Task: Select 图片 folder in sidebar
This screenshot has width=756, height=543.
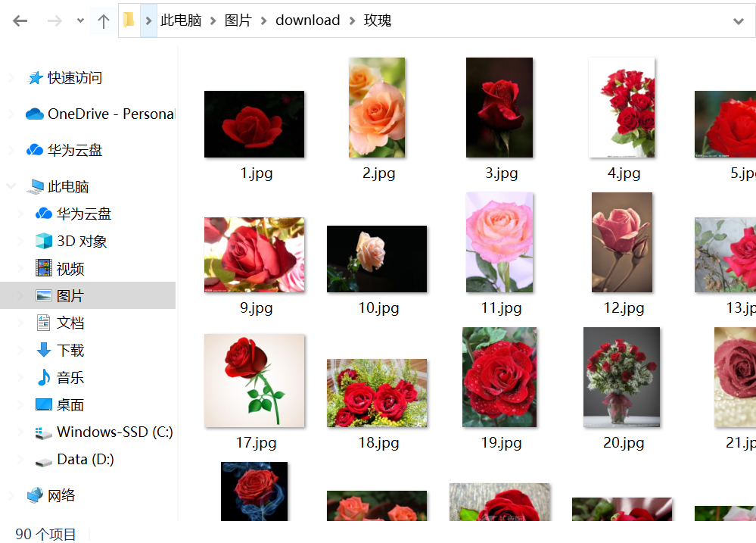Action: point(88,295)
